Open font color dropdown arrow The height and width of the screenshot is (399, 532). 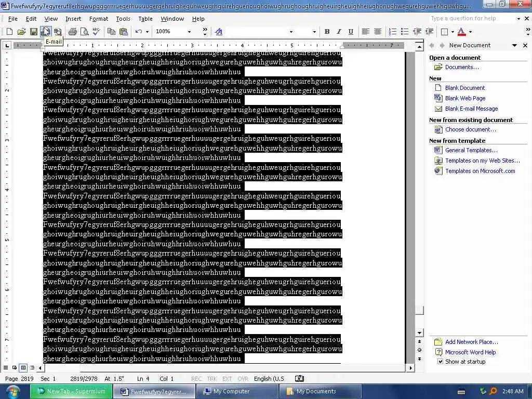coord(470,32)
